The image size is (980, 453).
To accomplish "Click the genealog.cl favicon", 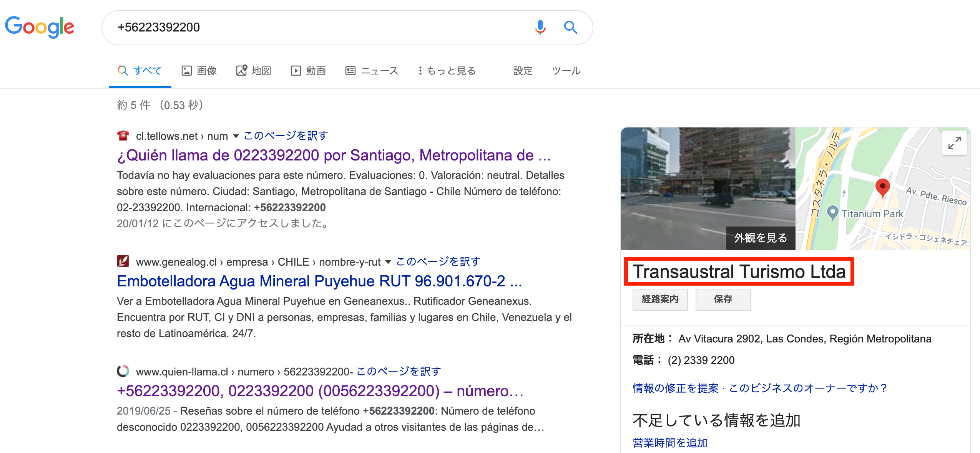I will pos(123,261).
